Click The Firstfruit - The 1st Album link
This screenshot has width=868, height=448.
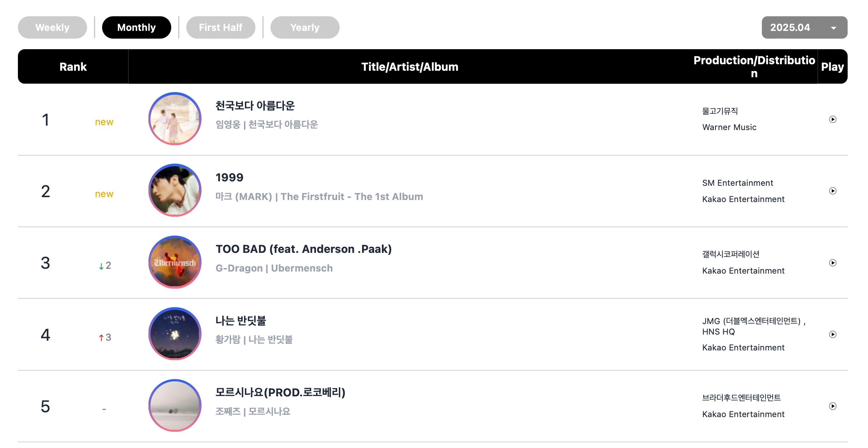click(352, 197)
